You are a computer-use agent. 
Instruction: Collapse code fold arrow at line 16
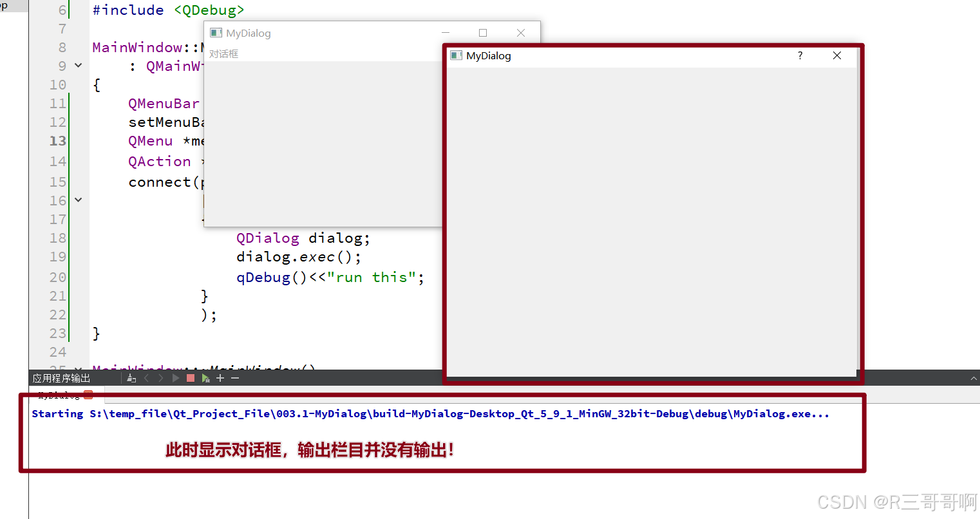tap(78, 200)
